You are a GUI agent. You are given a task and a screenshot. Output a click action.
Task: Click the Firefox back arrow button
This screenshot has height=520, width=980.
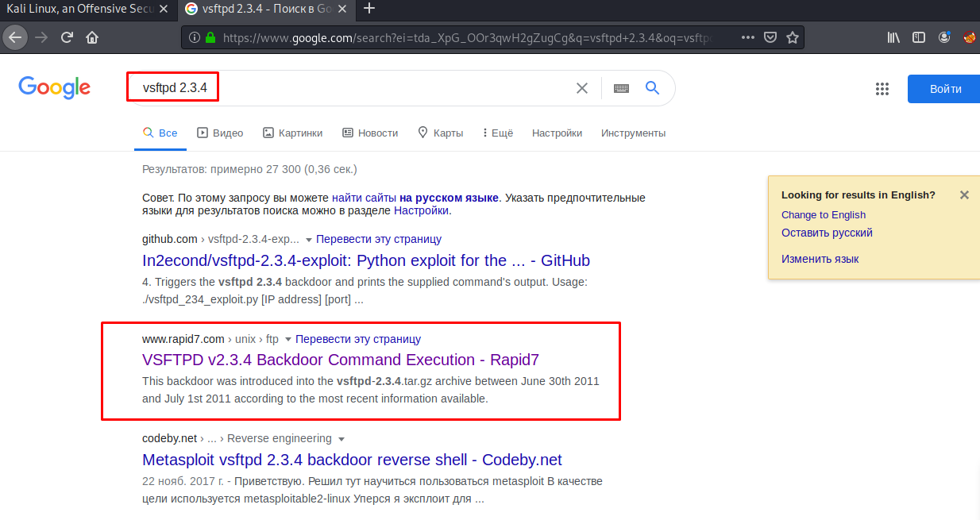click(x=16, y=37)
